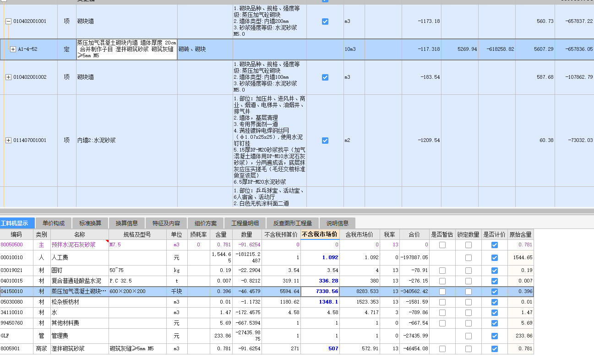594x364 pixels.
Task: Tick 是否暂估 for 水 row 34110010
Action: click(442, 313)
